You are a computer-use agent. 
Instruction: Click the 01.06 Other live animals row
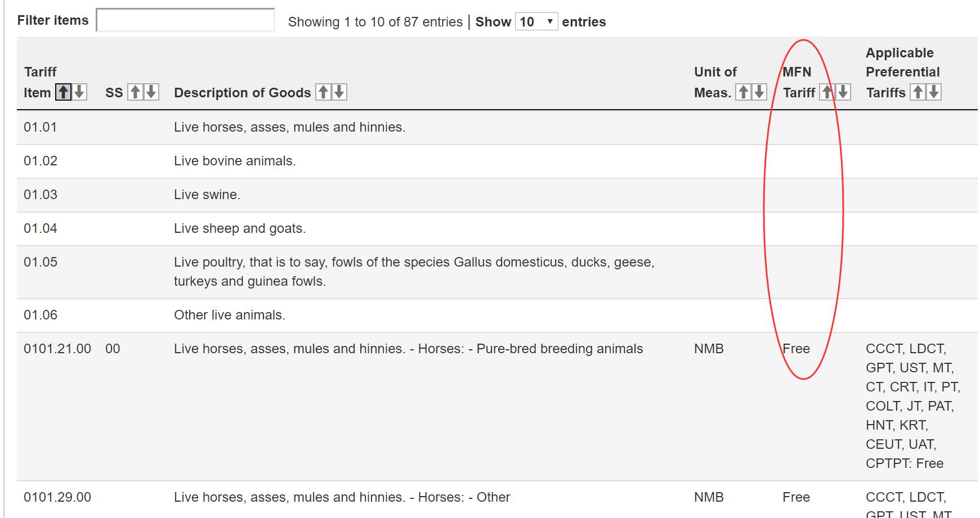(x=230, y=315)
